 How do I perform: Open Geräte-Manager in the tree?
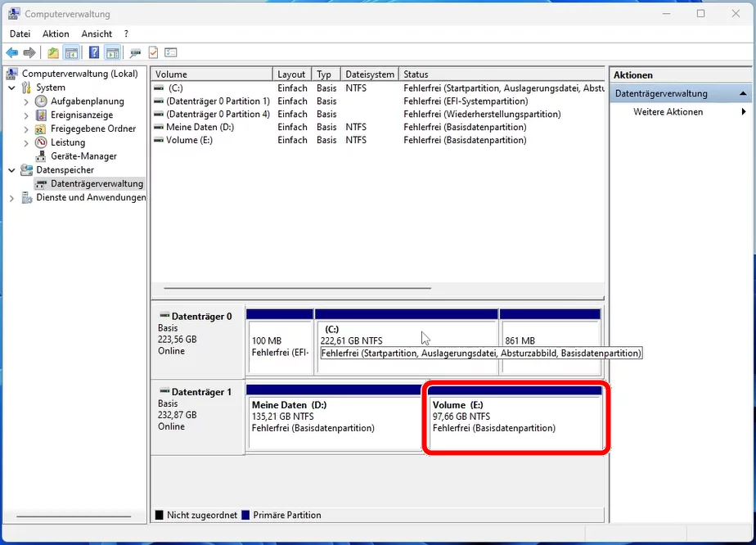coord(84,156)
